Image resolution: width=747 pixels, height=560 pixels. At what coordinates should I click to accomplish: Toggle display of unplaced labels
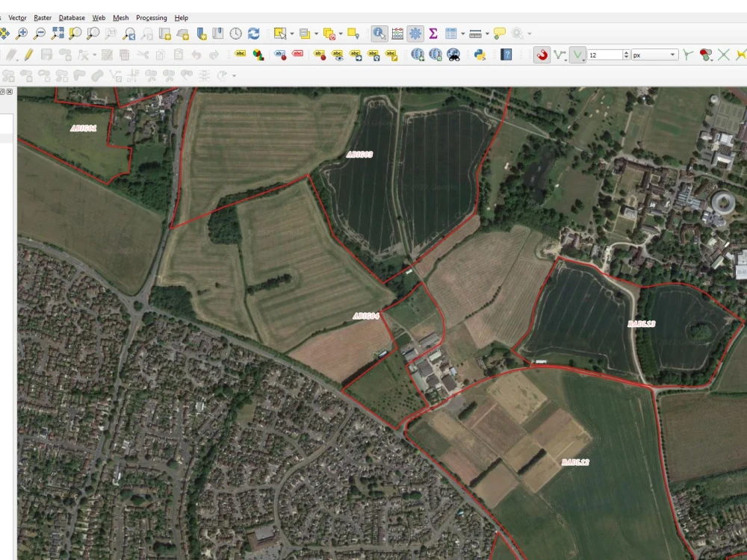pyautogui.click(x=297, y=55)
